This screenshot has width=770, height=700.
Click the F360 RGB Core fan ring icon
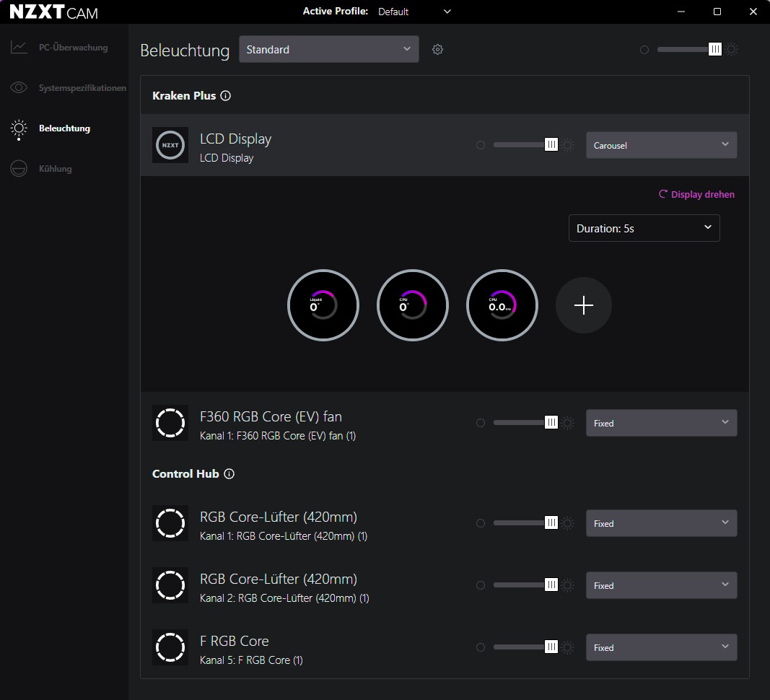(170, 423)
